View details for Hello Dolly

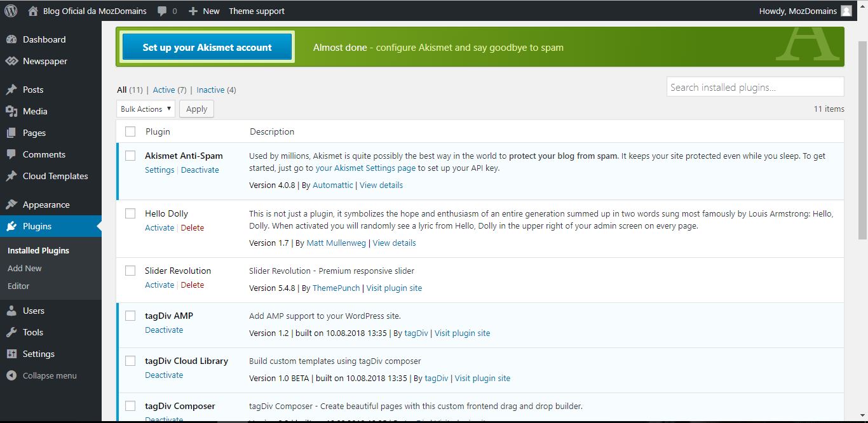coord(395,243)
